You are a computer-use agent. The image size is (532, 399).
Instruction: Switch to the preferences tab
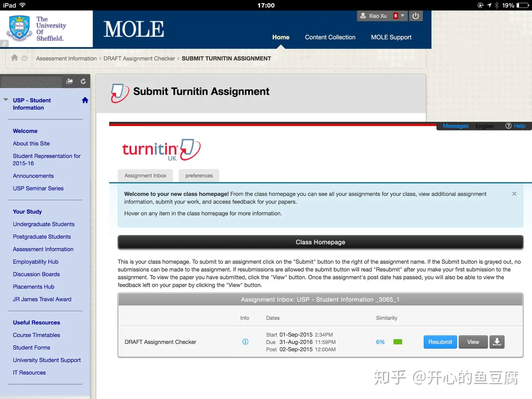pos(199,176)
